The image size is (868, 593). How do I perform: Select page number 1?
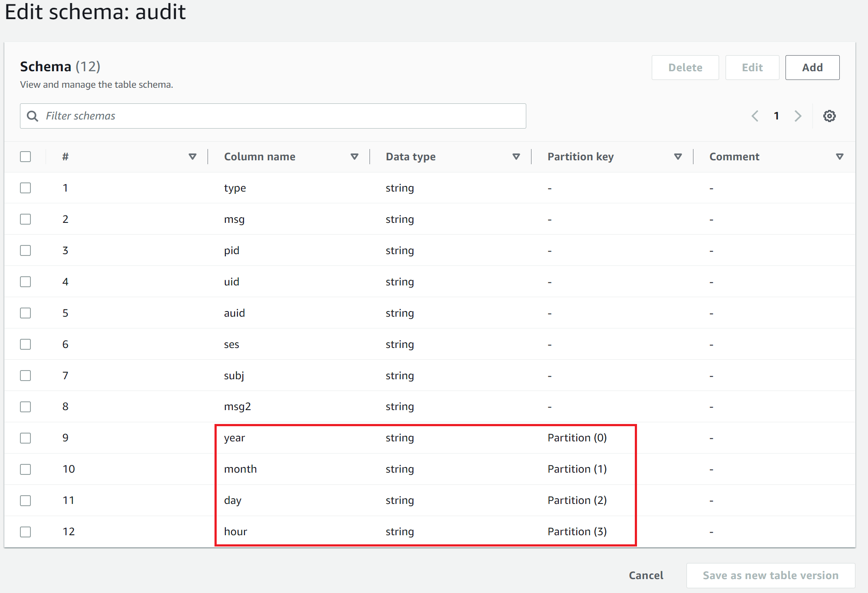pos(776,116)
